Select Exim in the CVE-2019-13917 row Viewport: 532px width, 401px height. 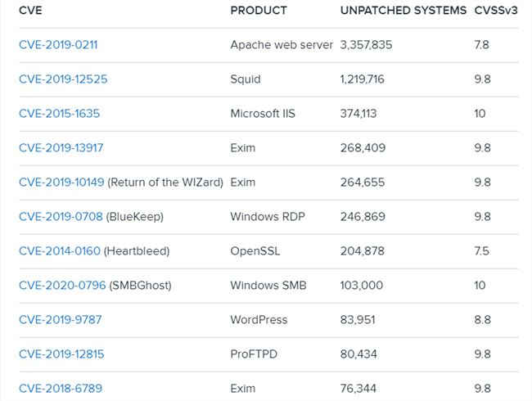point(242,148)
